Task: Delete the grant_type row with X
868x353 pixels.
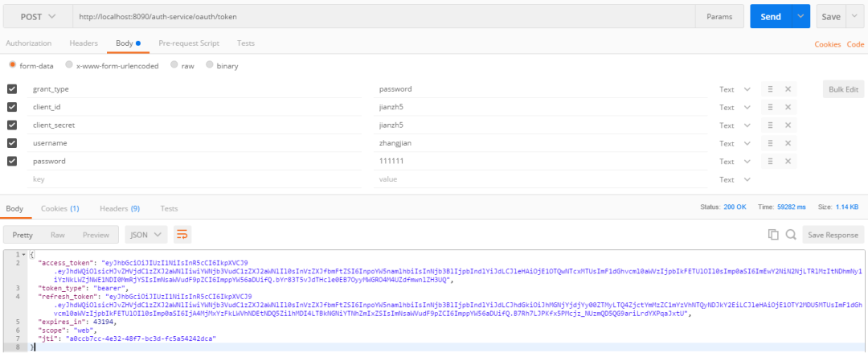Action: [x=788, y=89]
